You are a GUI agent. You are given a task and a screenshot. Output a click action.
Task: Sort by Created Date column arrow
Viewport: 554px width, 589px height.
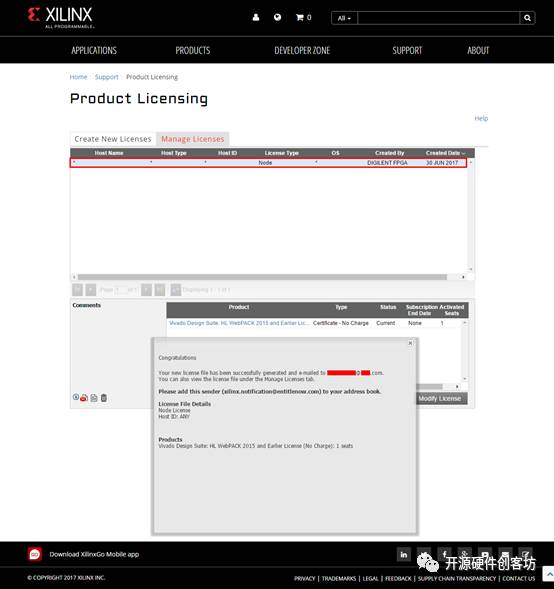pyautogui.click(x=463, y=153)
